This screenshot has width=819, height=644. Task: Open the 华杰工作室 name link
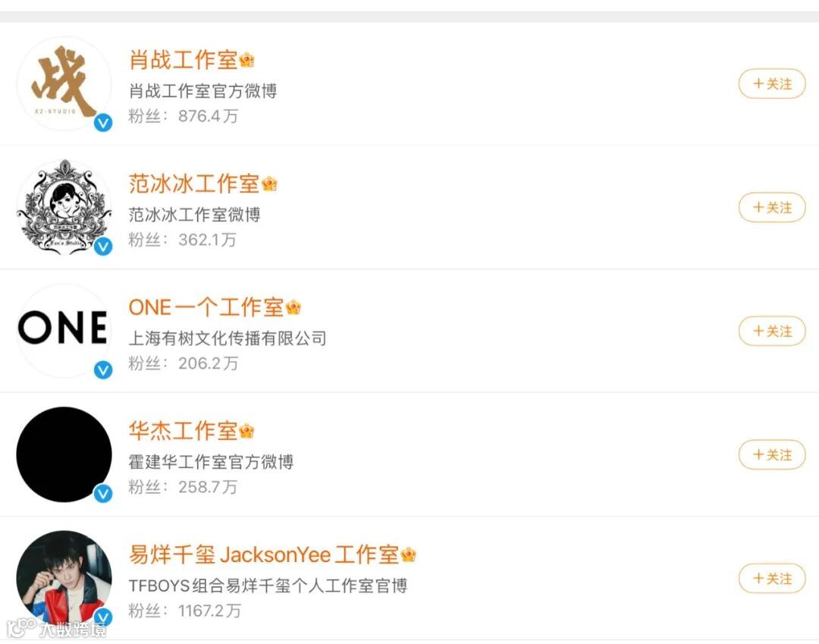click(x=183, y=430)
